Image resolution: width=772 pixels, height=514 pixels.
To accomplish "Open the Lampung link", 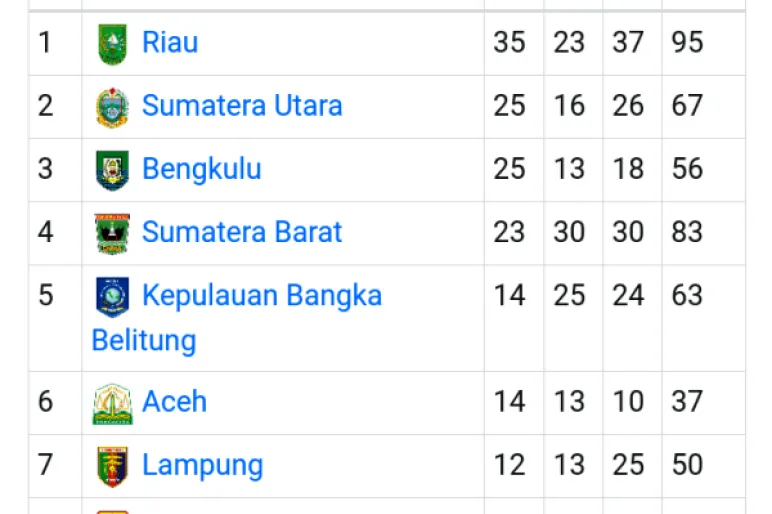I will click(203, 465).
